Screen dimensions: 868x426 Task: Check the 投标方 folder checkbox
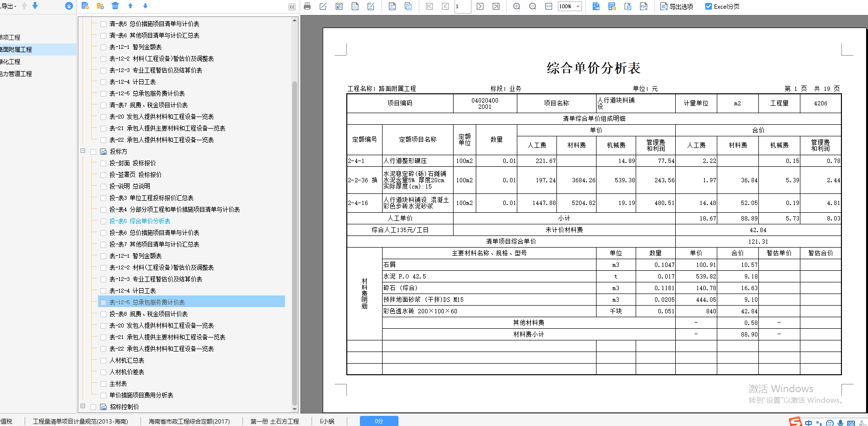93,151
